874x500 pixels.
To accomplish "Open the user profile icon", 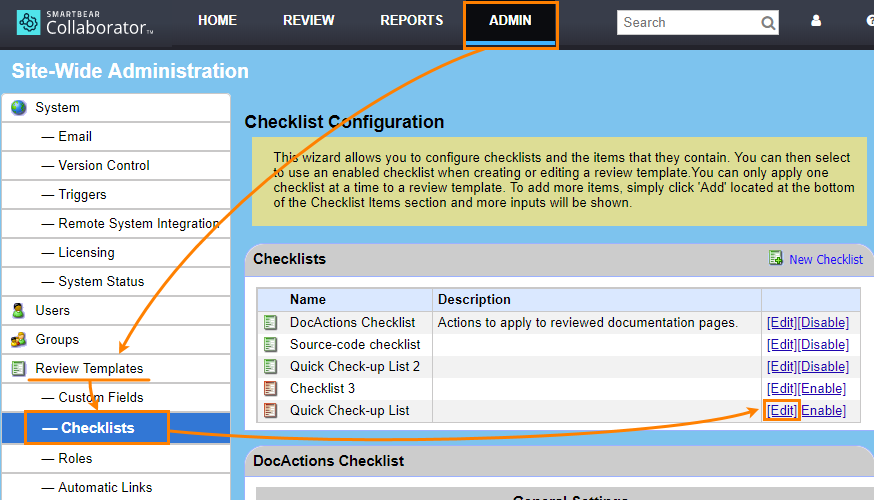I will coord(815,21).
